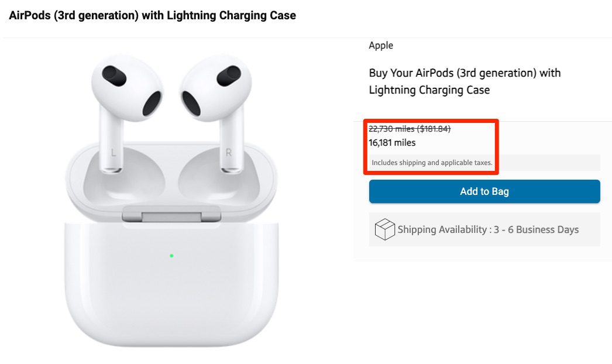Click the shipping box icon
Viewport: 612px width, 364px height.
(384, 229)
